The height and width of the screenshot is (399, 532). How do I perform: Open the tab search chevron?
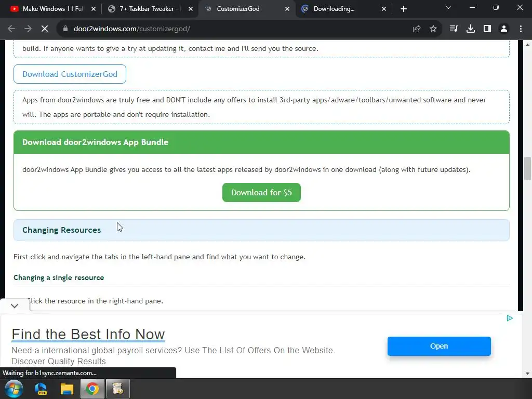coord(448,7)
